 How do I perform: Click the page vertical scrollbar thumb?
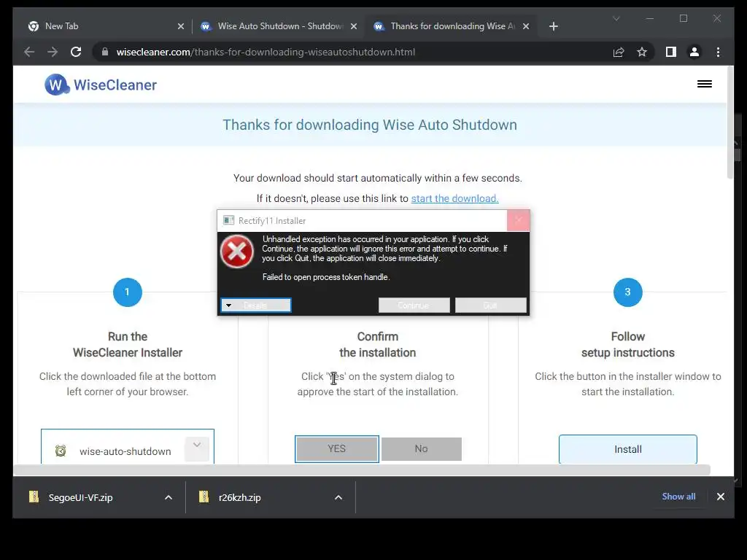[x=729, y=122]
